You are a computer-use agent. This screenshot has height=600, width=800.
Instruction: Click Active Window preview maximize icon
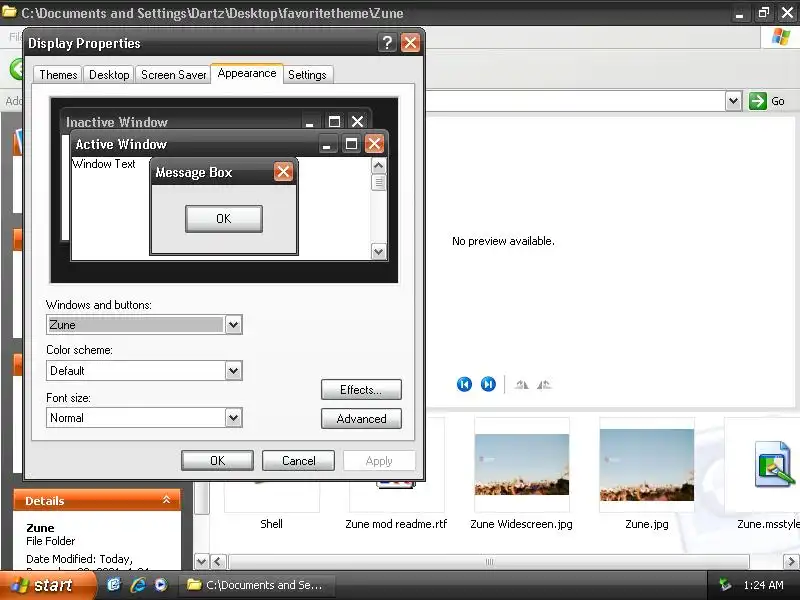[x=351, y=144]
